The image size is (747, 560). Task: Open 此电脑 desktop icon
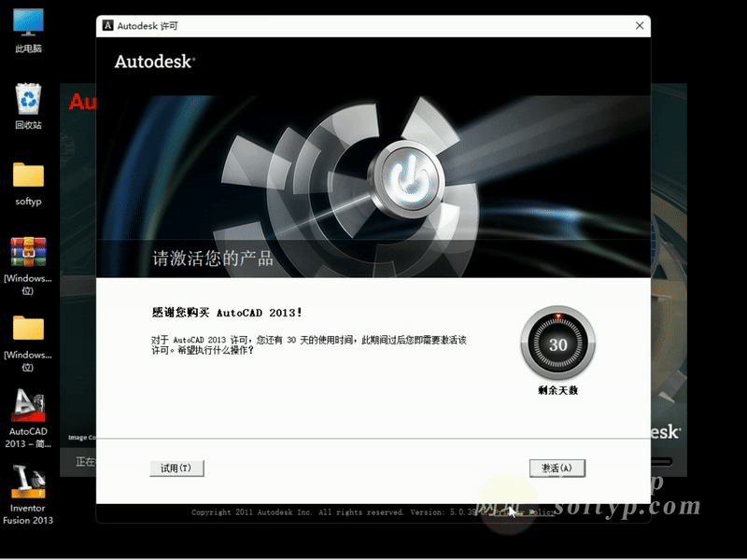click(x=28, y=31)
